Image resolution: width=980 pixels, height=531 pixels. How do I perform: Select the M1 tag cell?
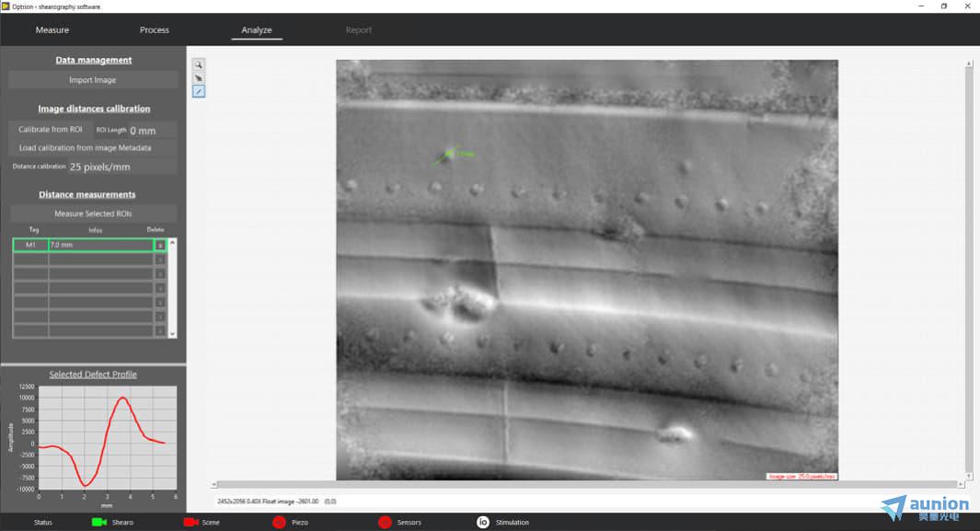[30, 245]
